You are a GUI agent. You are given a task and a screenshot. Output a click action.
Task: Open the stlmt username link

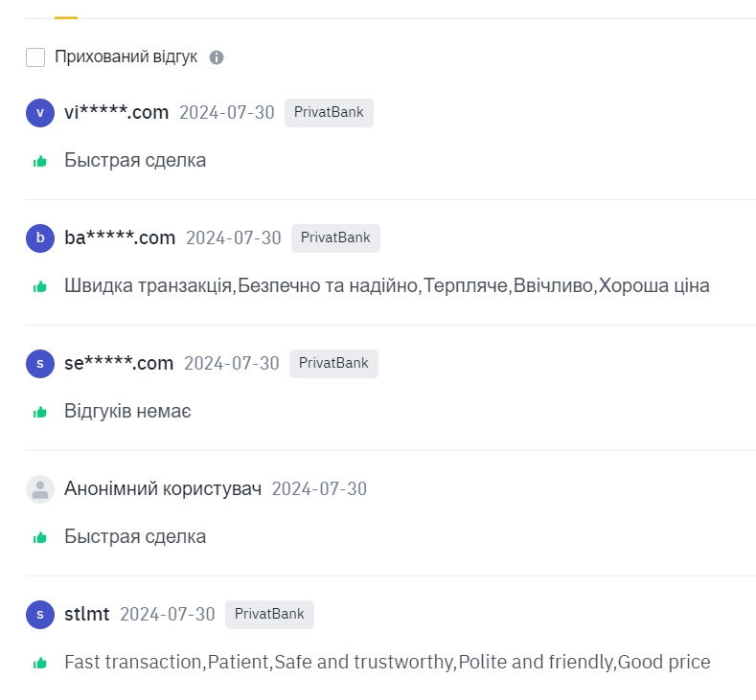coord(87,614)
